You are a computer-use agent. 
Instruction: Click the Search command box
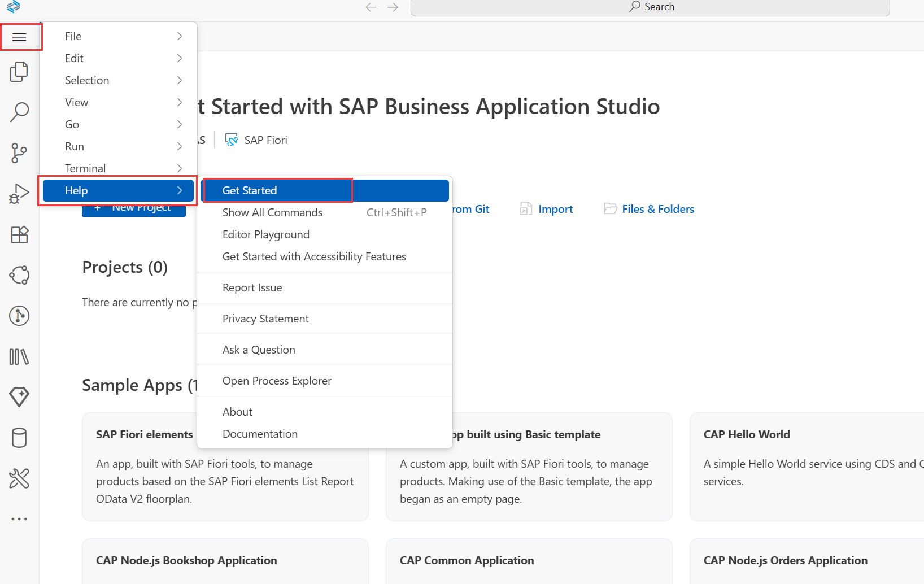pos(650,8)
